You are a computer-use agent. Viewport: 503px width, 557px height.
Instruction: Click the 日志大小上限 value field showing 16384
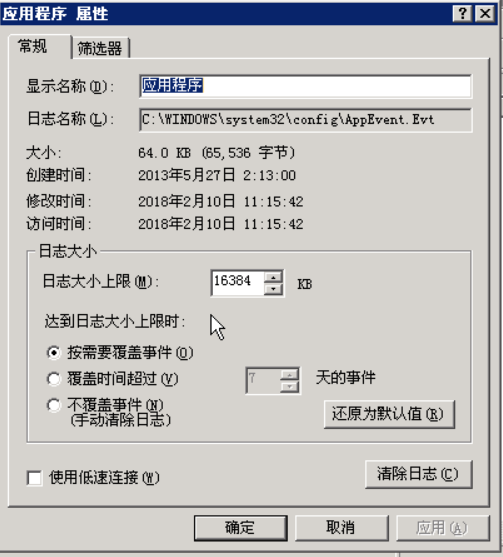coord(238,283)
